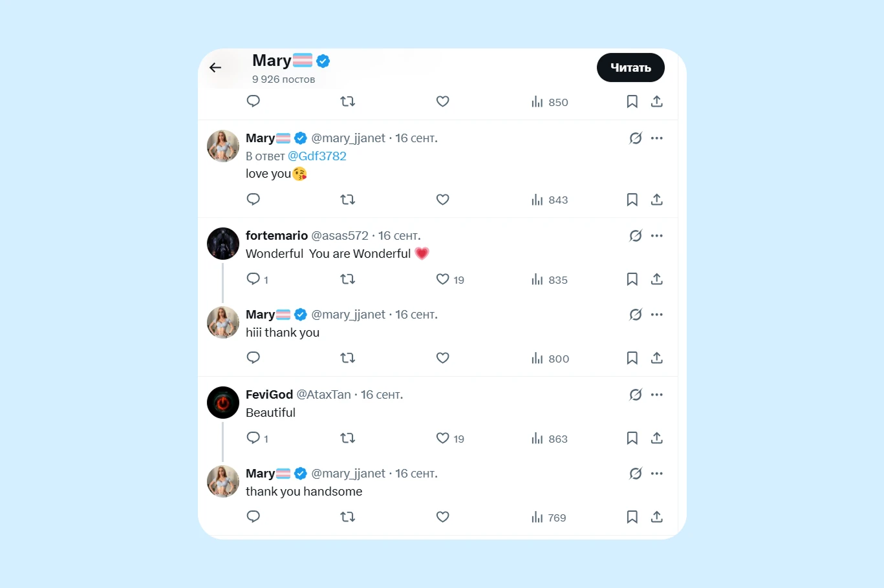
Task: Open fortemario's username link
Action: [x=277, y=236]
